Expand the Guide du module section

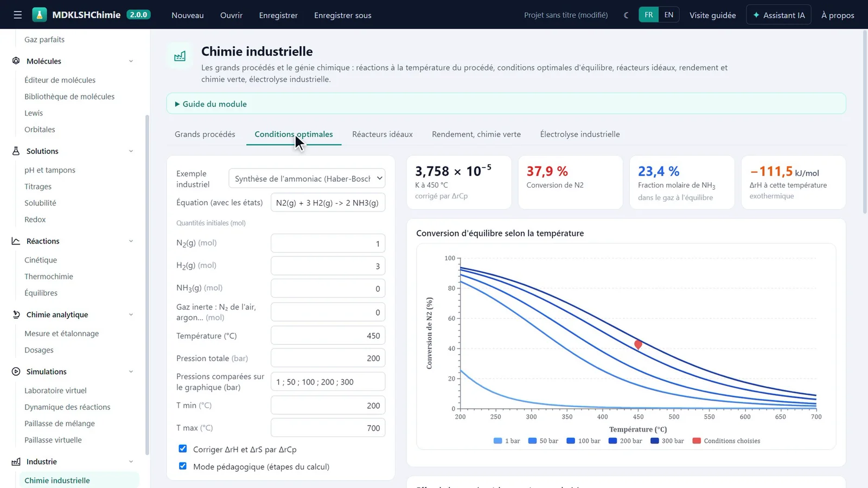tap(506, 104)
